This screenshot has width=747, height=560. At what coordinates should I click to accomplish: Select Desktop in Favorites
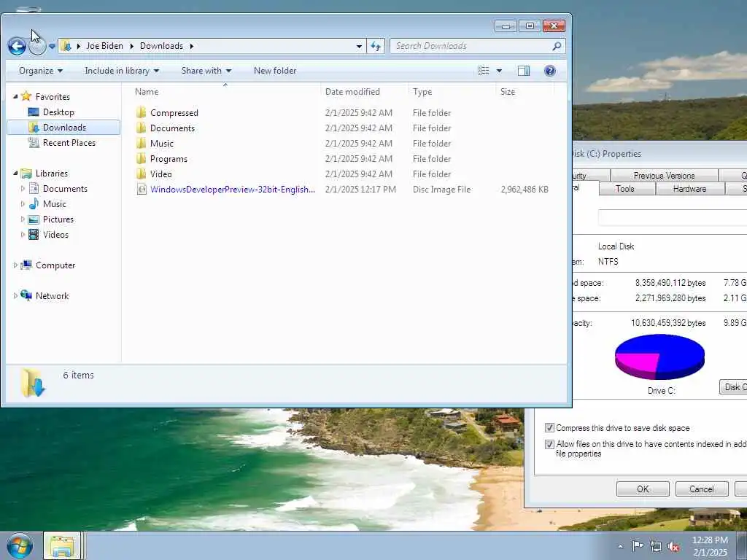[58, 112]
